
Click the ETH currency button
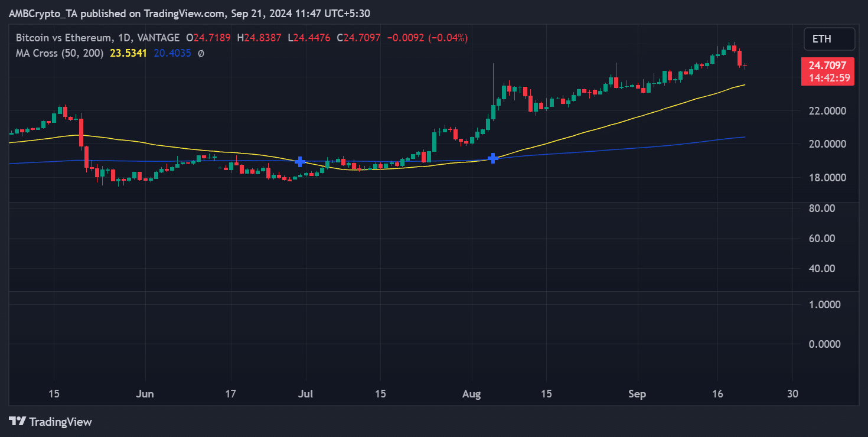pos(829,39)
